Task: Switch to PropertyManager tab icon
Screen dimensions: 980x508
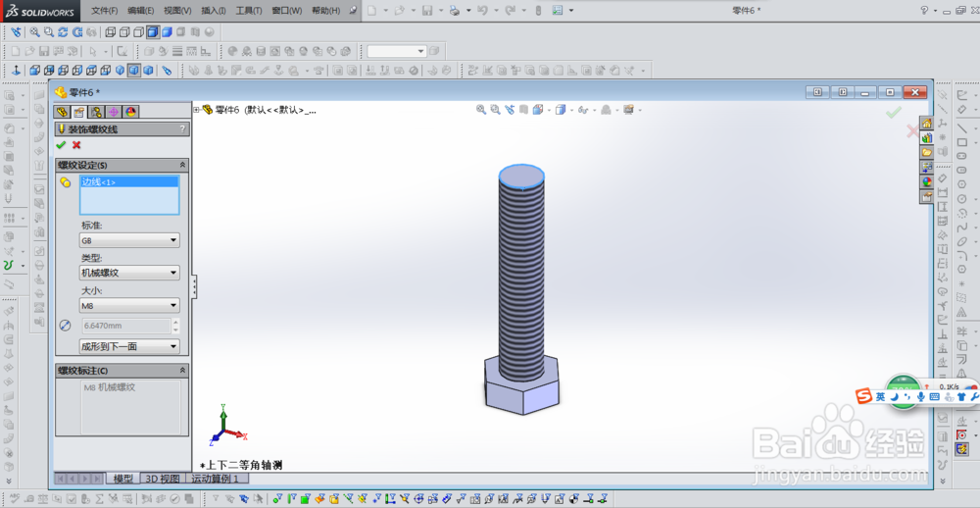Action: (78, 112)
